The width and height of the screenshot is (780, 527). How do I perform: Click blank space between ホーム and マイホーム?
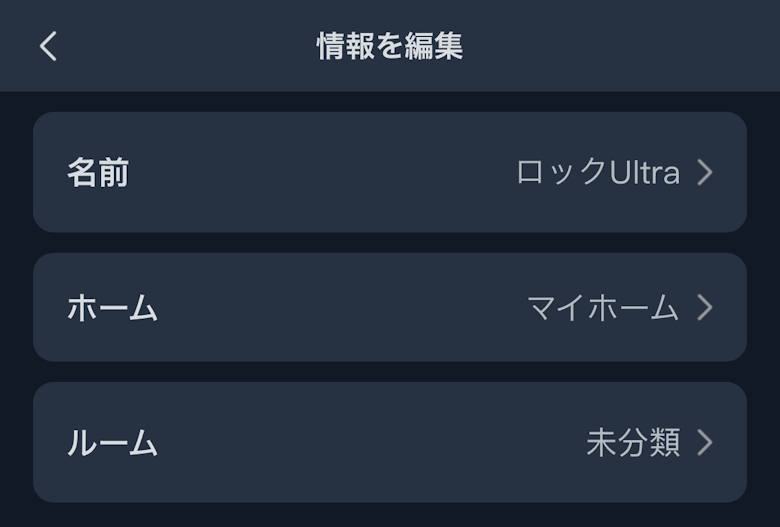pyautogui.click(x=340, y=308)
